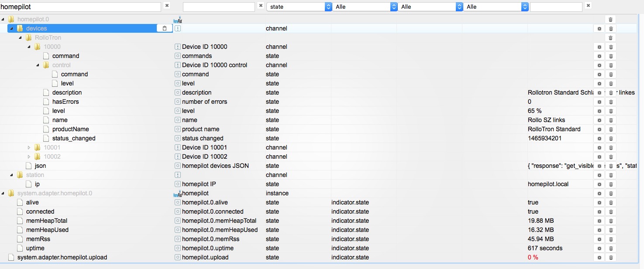Viewport: 644px width, 269px height.
Task: Delete the 65 % level state with trash icon
Action: pos(611,111)
